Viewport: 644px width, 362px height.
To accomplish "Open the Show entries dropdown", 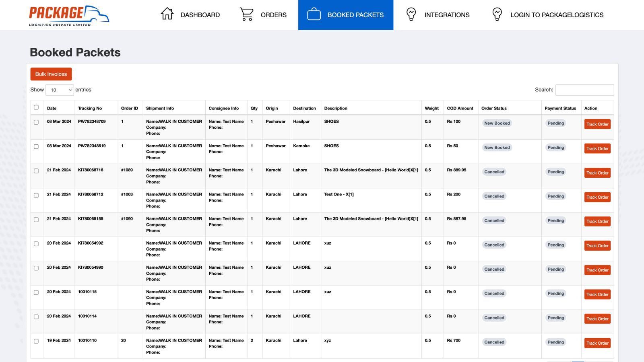I will pyautogui.click(x=60, y=90).
